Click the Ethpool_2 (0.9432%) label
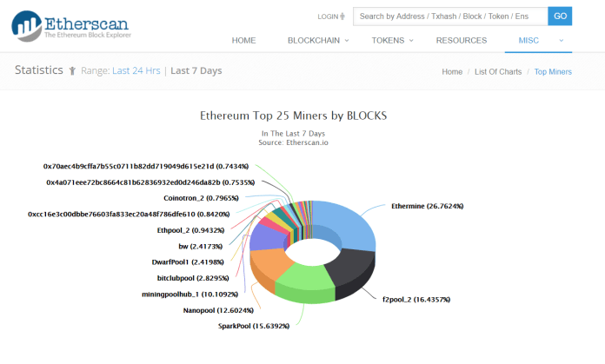This screenshot has width=605, height=364. [x=190, y=230]
